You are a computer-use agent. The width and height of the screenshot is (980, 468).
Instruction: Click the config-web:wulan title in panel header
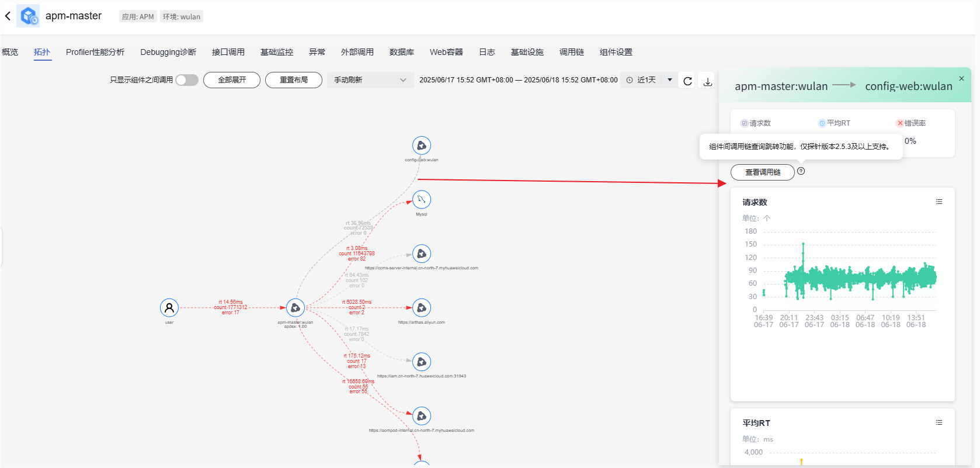909,86
